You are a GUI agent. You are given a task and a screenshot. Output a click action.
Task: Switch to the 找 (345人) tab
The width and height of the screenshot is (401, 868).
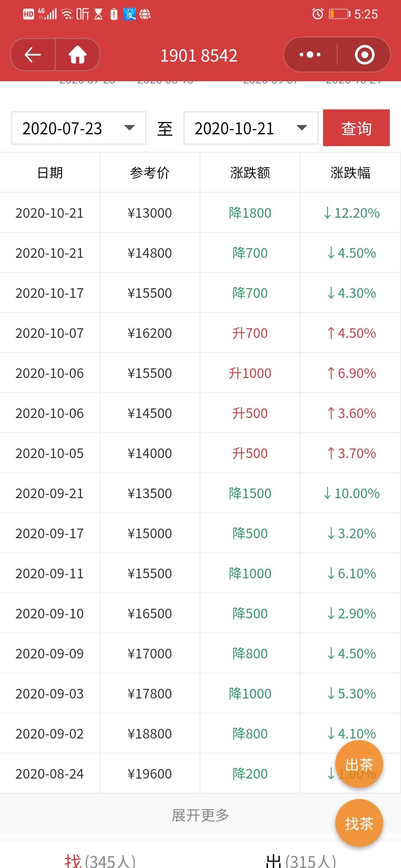(100, 861)
